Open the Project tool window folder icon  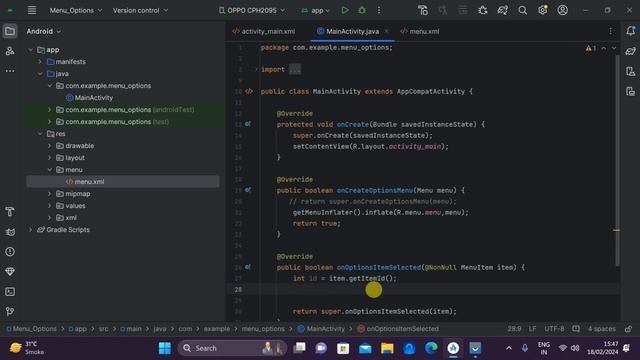point(10,31)
